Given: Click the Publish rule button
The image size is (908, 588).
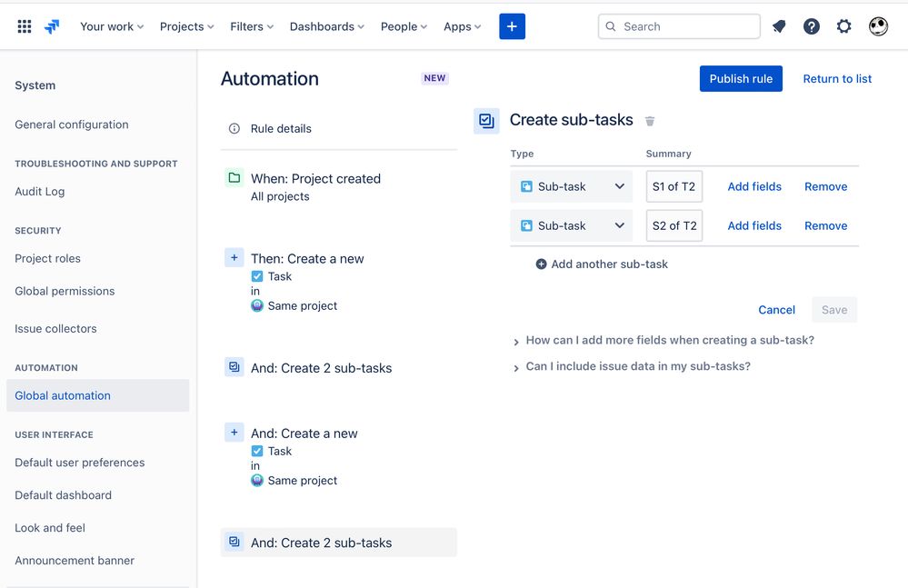Looking at the screenshot, I should click(x=741, y=79).
